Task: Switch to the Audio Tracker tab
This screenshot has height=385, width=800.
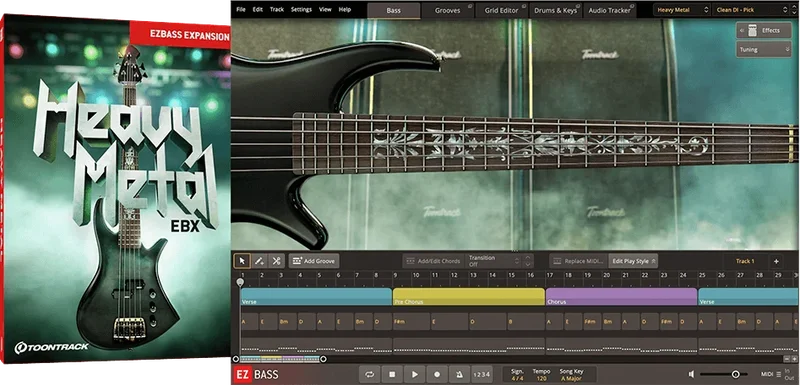Action: click(x=609, y=10)
